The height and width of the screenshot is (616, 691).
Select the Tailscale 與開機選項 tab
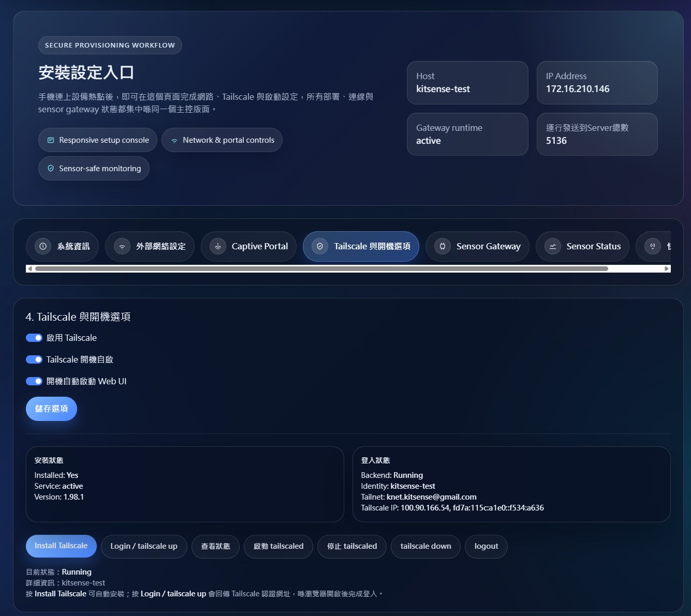[361, 246]
